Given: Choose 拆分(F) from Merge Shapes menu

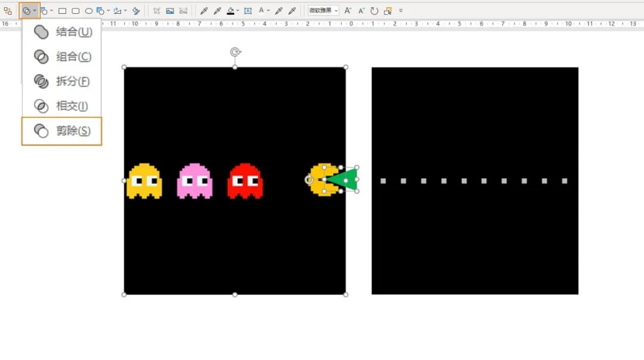Looking at the screenshot, I should (62, 81).
